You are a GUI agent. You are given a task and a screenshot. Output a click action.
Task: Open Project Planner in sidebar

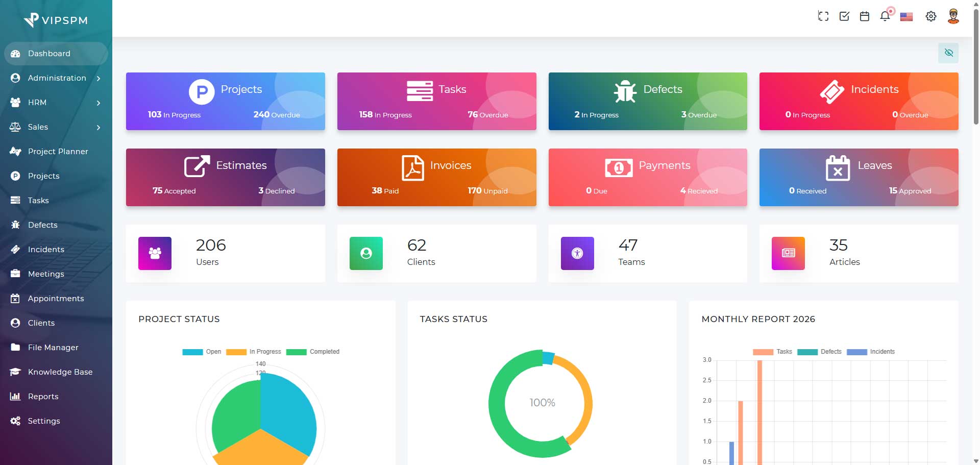[x=56, y=152]
